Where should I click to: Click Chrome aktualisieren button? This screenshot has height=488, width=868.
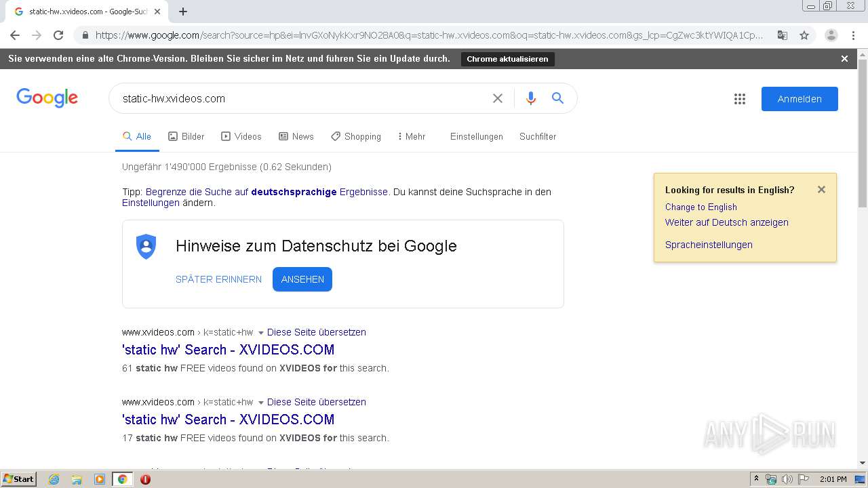click(x=507, y=59)
